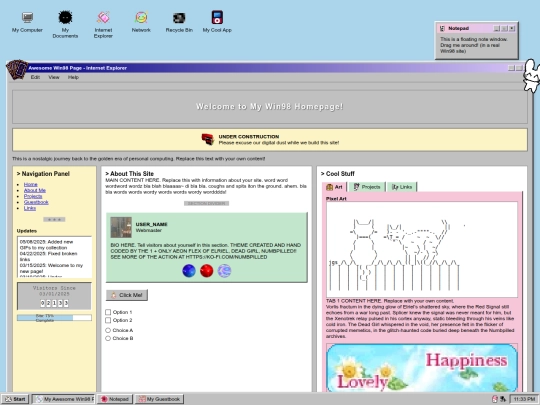Screen dimensions: 540x405
Task: Select the Choice B radio button
Action: click(108, 338)
